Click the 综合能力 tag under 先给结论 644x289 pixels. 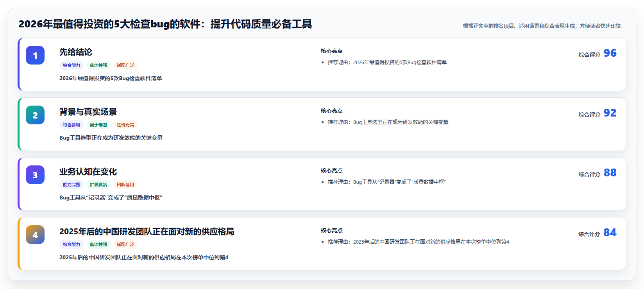72,65
